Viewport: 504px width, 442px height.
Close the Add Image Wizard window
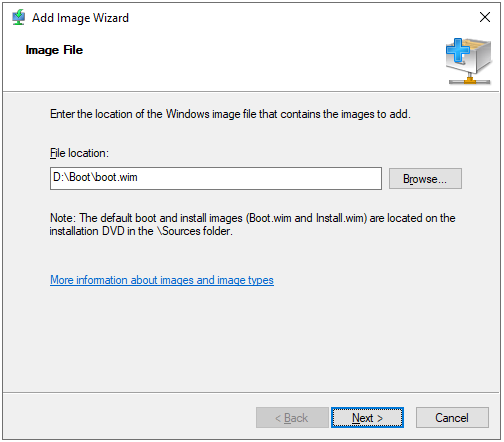pos(485,17)
